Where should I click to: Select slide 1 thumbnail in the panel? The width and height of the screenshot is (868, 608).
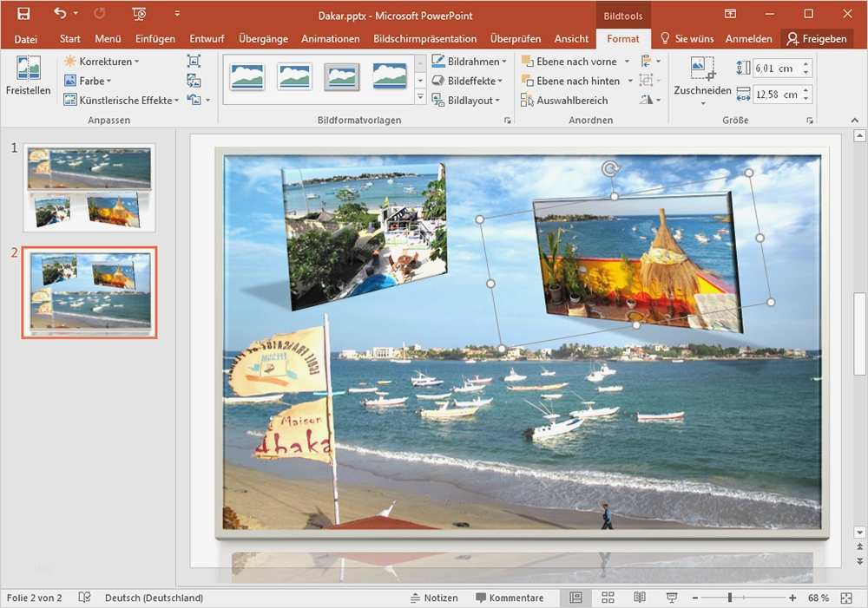pyautogui.click(x=88, y=187)
